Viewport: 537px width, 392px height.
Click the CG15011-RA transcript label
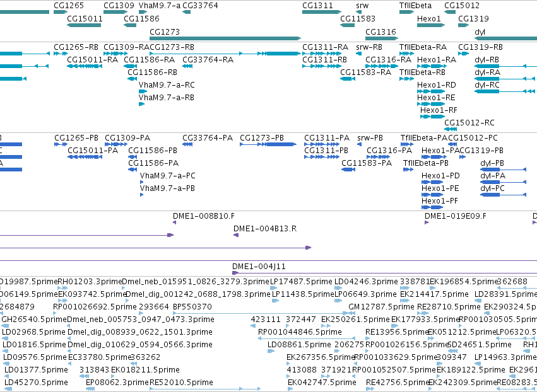tap(93, 59)
